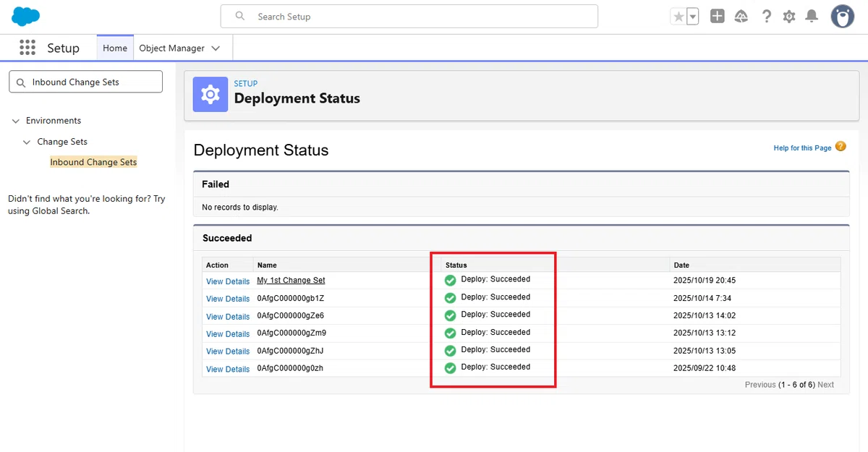Open the My 1st Change Set link
The width and height of the screenshot is (868, 452).
[291, 281]
